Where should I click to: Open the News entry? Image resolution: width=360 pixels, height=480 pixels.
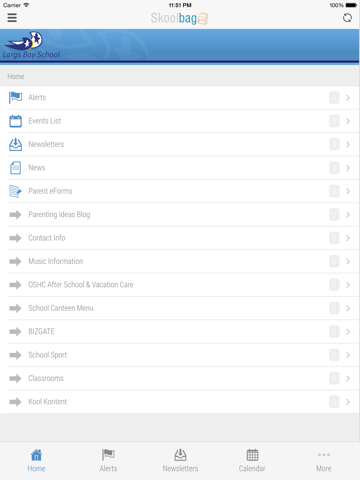180,168
